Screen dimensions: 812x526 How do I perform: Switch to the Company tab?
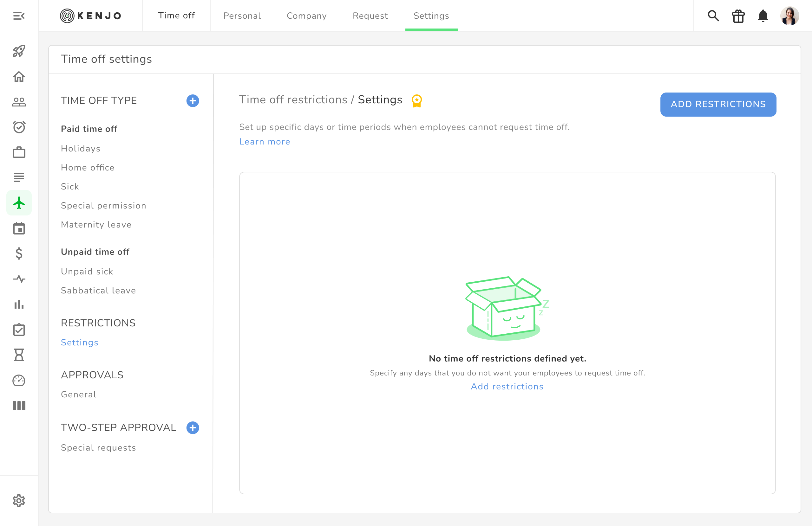click(x=306, y=16)
